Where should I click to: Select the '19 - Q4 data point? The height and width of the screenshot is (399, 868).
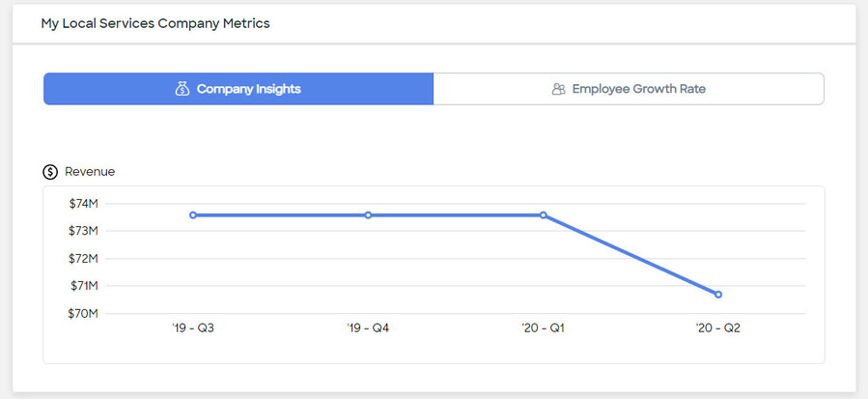pyautogui.click(x=368, y=215)
